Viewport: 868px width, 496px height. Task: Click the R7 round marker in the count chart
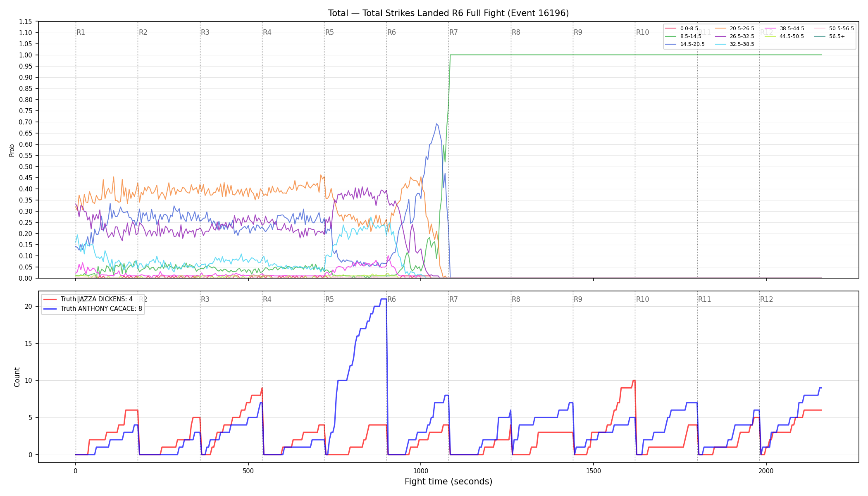(x=453, y=299)
